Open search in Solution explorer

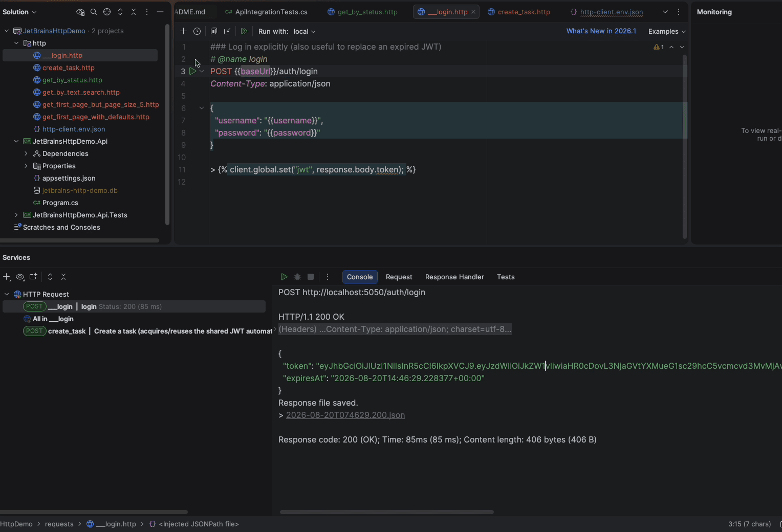[94, 12]
